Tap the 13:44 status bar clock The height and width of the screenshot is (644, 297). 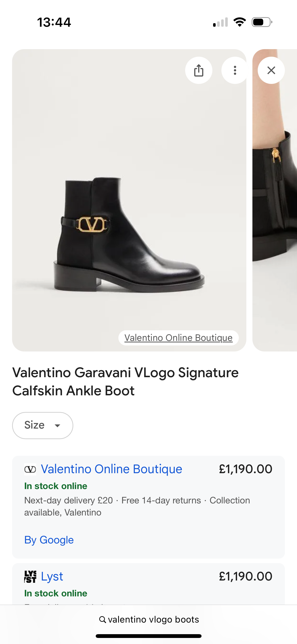54,22
